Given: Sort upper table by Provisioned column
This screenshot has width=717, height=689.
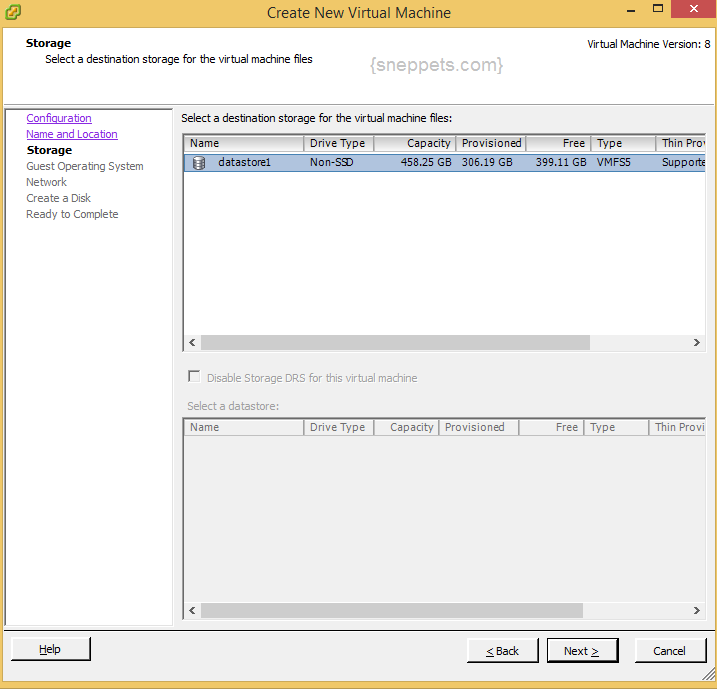Looking at the screenshot, I should click(491, 143).
